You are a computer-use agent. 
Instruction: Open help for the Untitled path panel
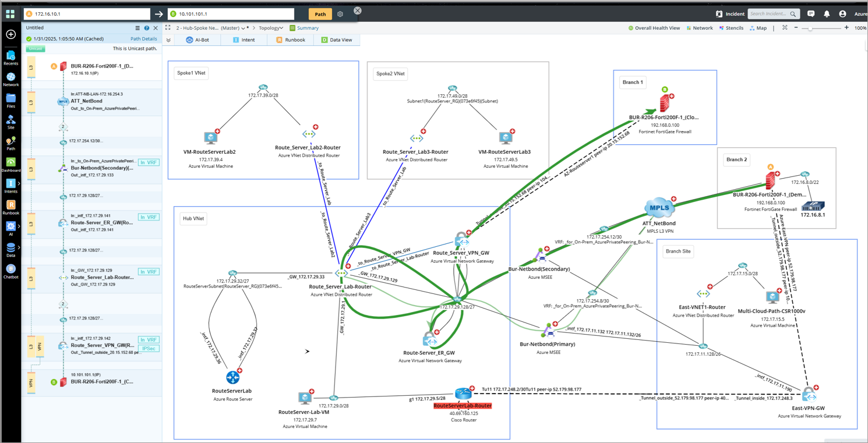point(147,28)
